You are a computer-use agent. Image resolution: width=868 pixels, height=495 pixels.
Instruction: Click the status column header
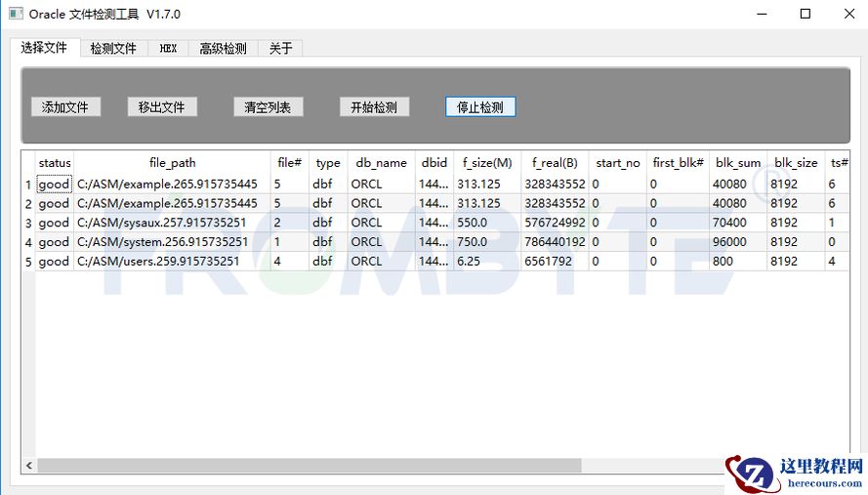pyautogui.click(x=55, y=163)
